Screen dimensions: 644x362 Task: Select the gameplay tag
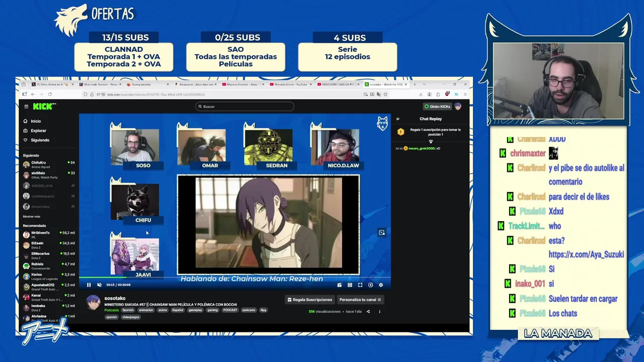pyautogui.click(x=195, y=310)
